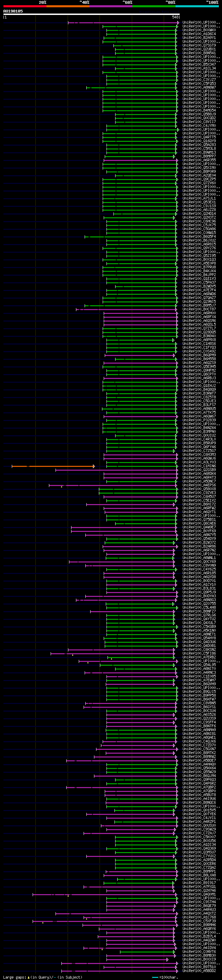Screen dimensions: 222x980
Task: Select hit label UniRef100_B8MPP7
Action: pyautogui.click(x=199, y=156)
